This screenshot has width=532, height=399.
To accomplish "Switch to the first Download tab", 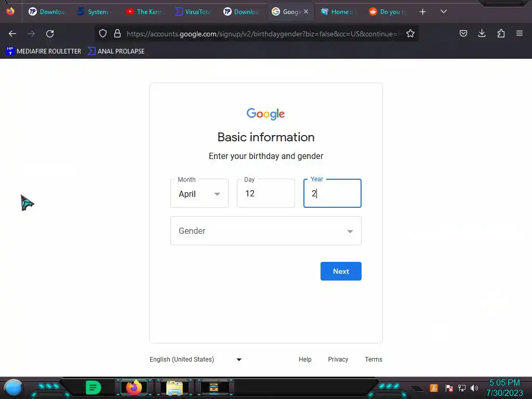I will pyautogui.click(x=46, y=12).
